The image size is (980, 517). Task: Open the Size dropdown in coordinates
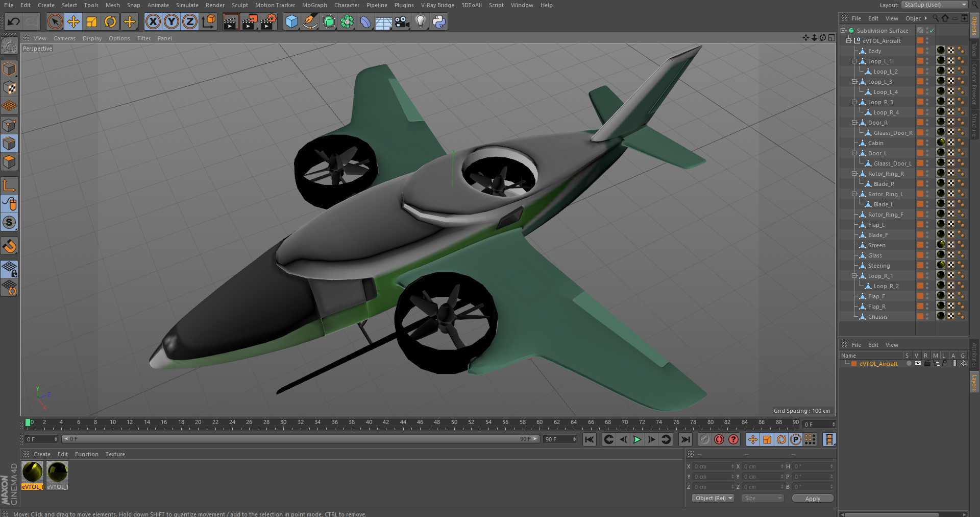click(x=762, y=498)
